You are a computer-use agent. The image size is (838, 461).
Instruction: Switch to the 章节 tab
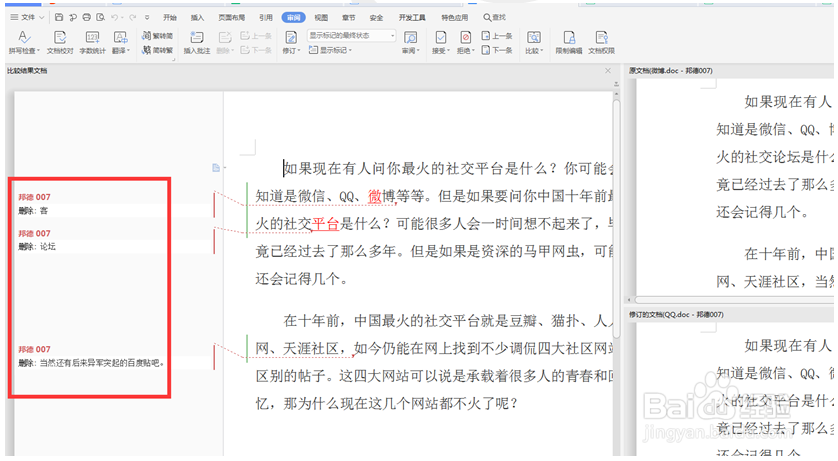348,18
